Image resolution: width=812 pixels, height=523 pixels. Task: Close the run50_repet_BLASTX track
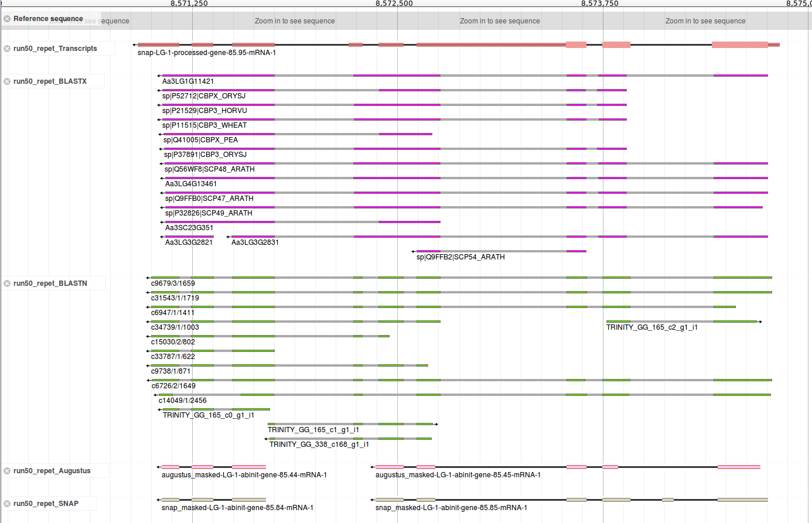pos(7,81)
